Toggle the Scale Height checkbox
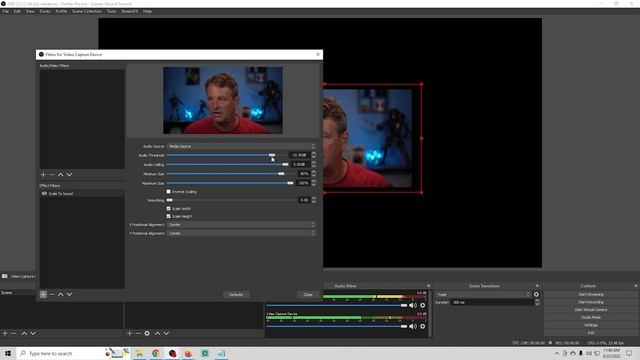This screenshot has height=360, width=640. tap(169, 216)
